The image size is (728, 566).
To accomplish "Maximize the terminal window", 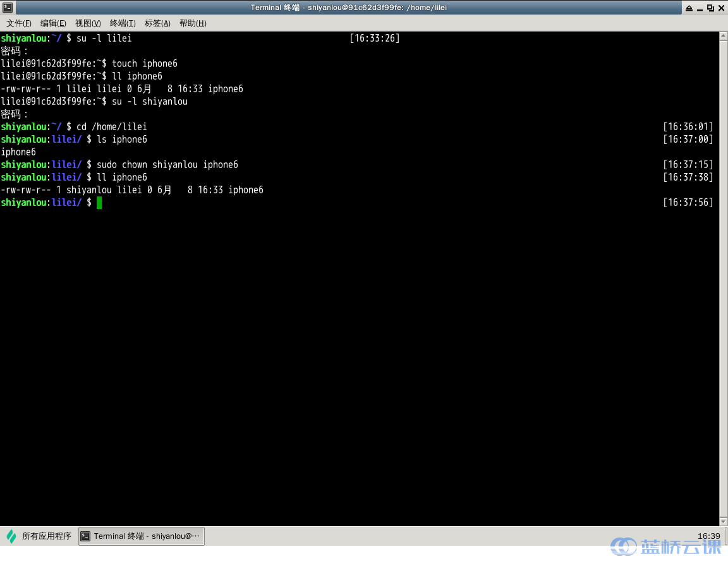I will (x=710, y=8).
